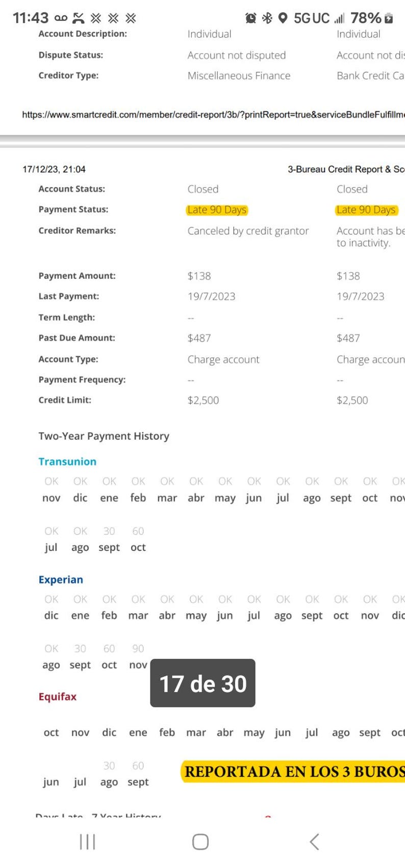Tap the alarm clock status icon
The width and height of the screenshot is (405, 868).
[x=250, y=18]
